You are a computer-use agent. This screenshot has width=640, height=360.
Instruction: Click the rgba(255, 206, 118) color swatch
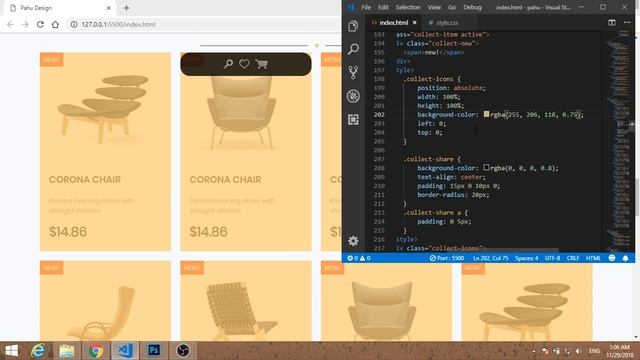(x=487, y=114)
